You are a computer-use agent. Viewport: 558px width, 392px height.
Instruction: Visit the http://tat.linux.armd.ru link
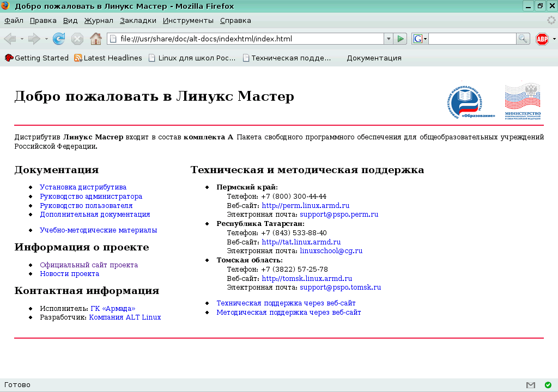(300, 242)
